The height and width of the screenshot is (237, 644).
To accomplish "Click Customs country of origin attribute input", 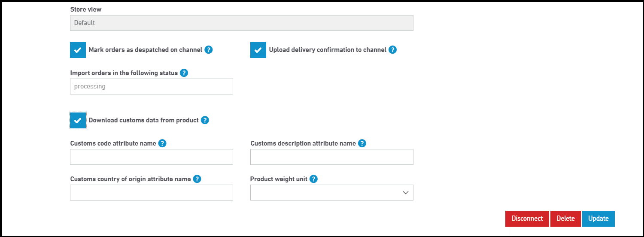I will (x=151, y=193).
